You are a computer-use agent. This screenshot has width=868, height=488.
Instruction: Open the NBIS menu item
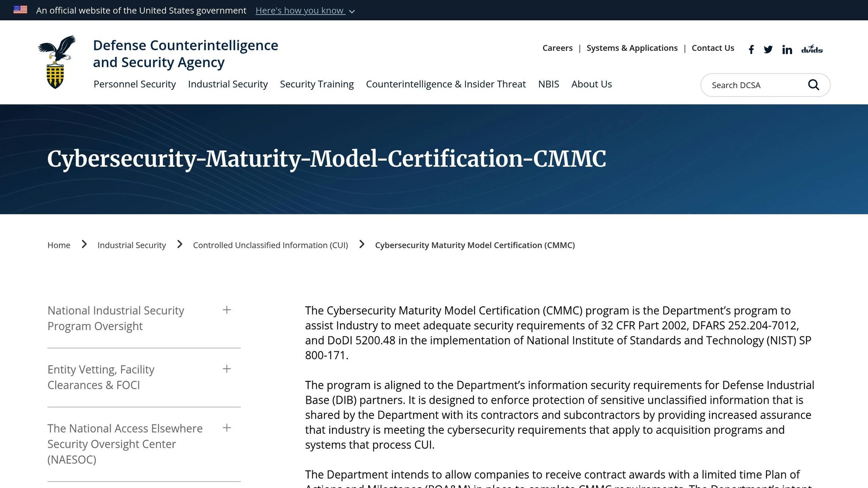coord(548,84)
